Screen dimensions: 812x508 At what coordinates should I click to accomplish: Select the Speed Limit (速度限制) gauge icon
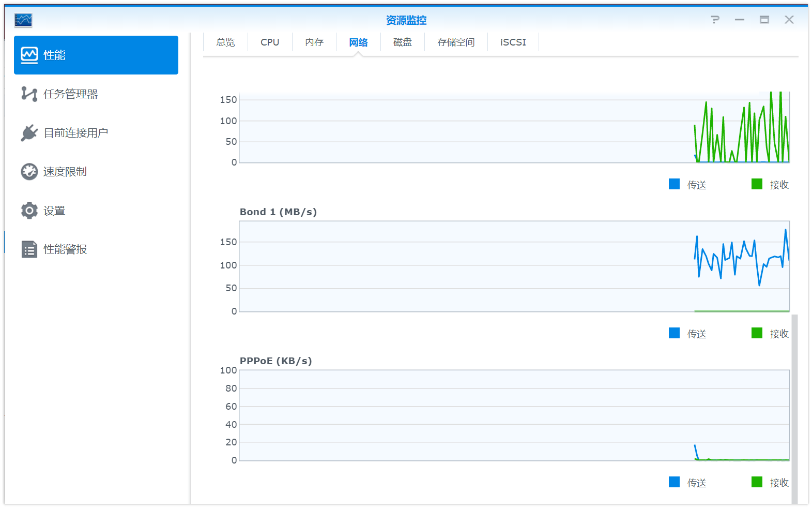click(29, 172)
